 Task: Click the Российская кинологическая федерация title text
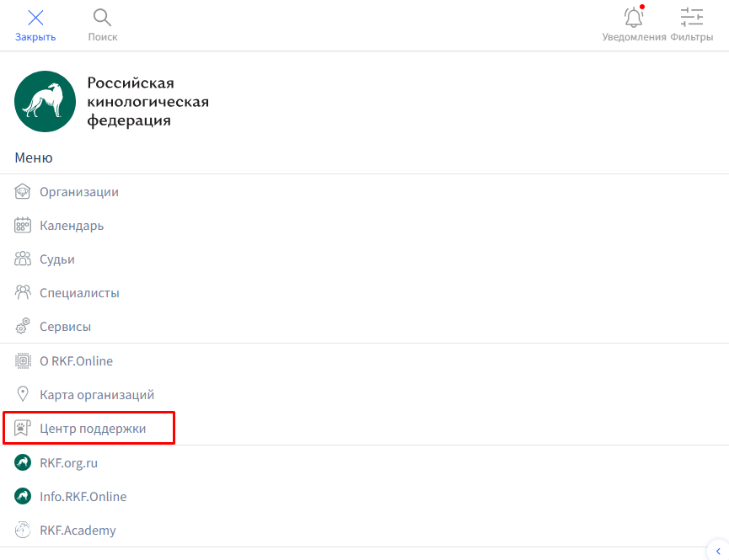click(x=147, y=102)
